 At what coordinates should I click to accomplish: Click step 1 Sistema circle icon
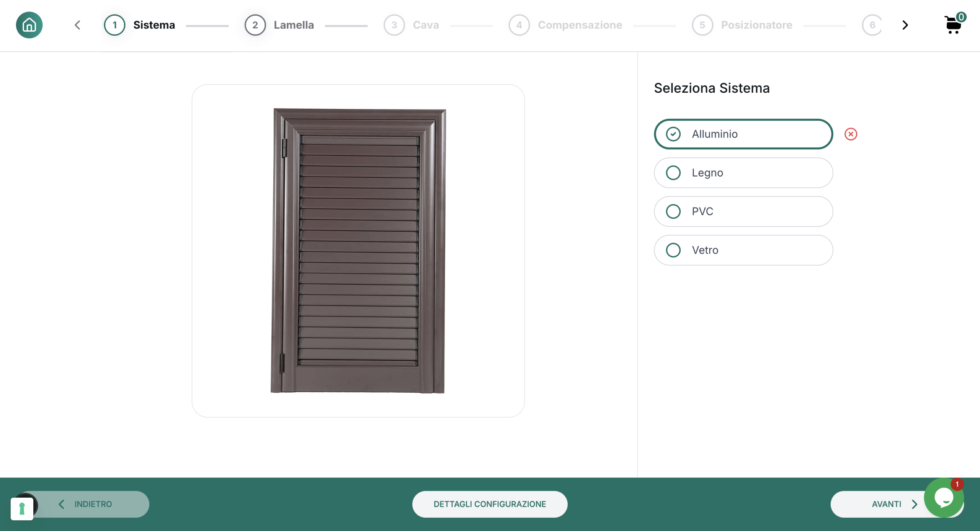pos(114,25)
